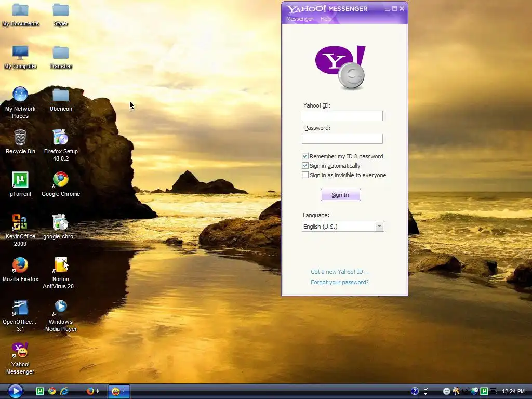Select the Recycle Bin icon
This screenshot has height=399, width=532.
(x=20, y=142)
